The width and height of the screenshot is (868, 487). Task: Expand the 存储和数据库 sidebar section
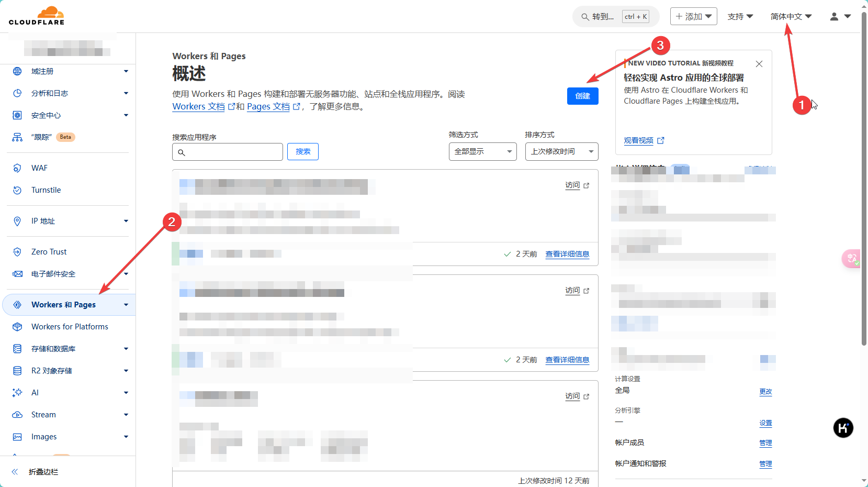click(126, 349)
